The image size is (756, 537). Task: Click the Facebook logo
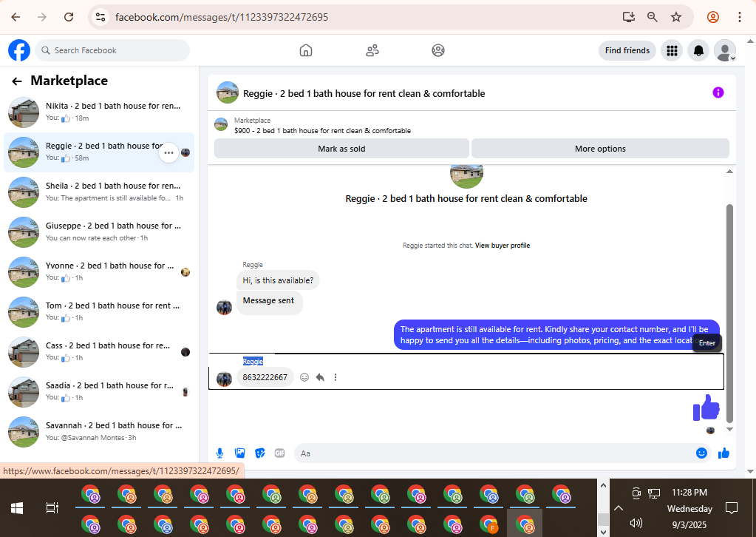(19, 50)
